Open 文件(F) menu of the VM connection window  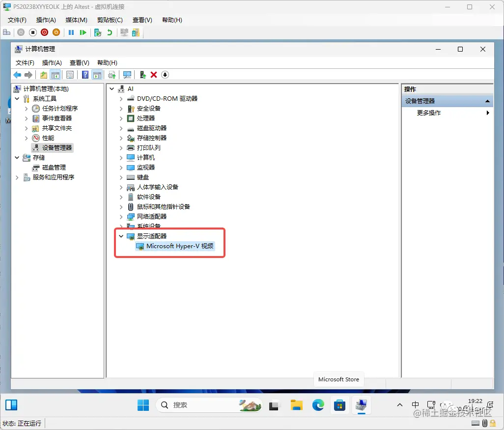pos(17,20)
